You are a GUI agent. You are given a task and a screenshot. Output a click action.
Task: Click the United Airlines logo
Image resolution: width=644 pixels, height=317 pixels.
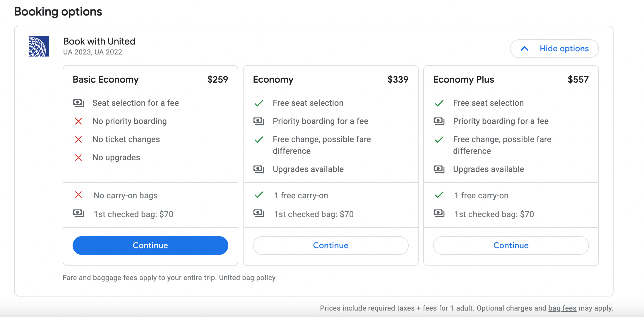click(39, 46)
